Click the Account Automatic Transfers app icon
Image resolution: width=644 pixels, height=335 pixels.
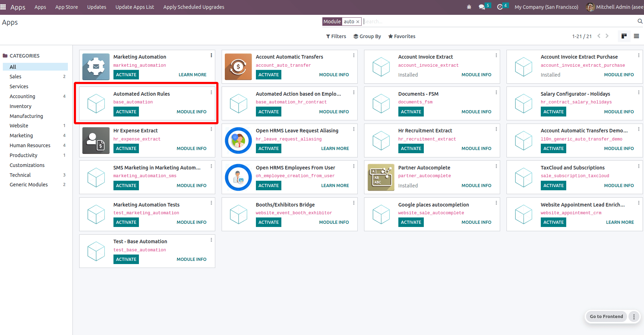point(238,67)
